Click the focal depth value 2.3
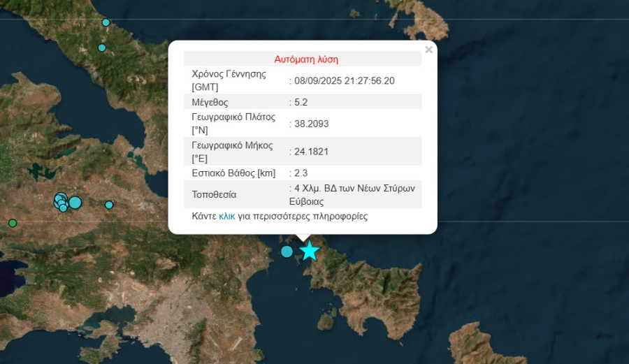Screen dimensions: 629x364 coord(301,173)
